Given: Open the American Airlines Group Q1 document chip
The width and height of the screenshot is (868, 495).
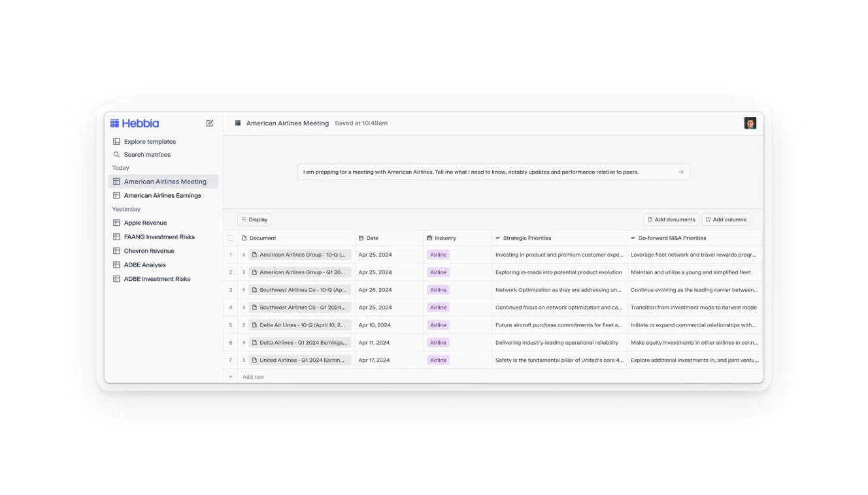Looking at the screenshot, I should click(300, 272).
